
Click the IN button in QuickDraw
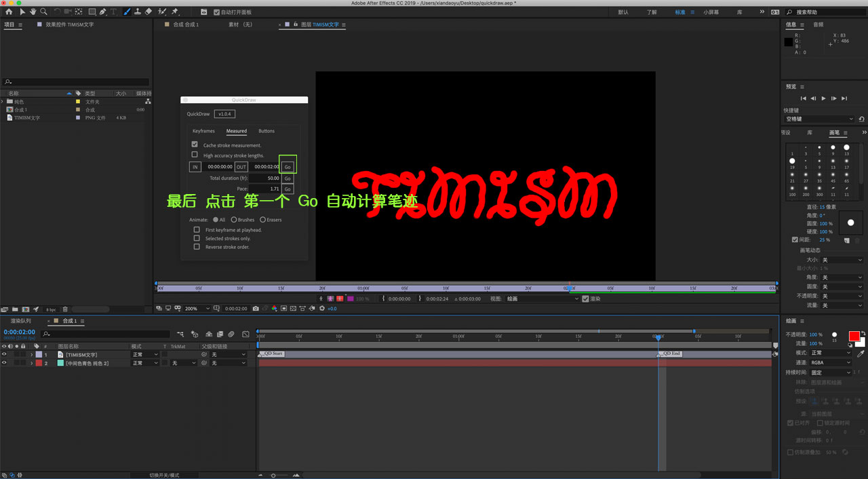click(x=195, y=166)
